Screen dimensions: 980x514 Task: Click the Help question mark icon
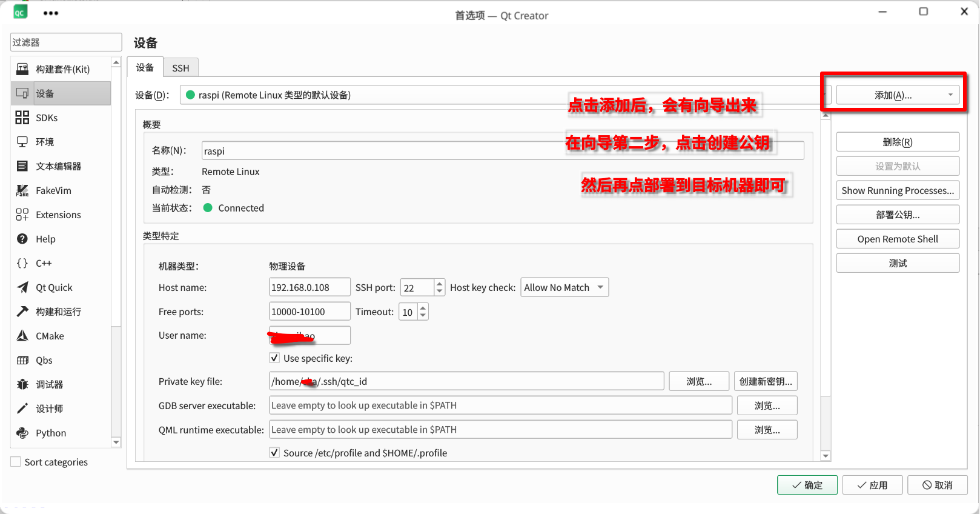click(22, 239)
